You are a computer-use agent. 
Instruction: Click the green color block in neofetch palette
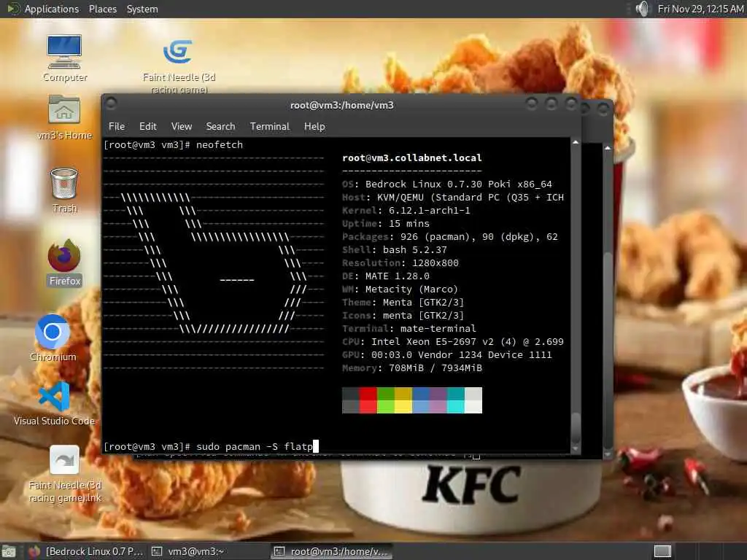click(x=385, y=400)
